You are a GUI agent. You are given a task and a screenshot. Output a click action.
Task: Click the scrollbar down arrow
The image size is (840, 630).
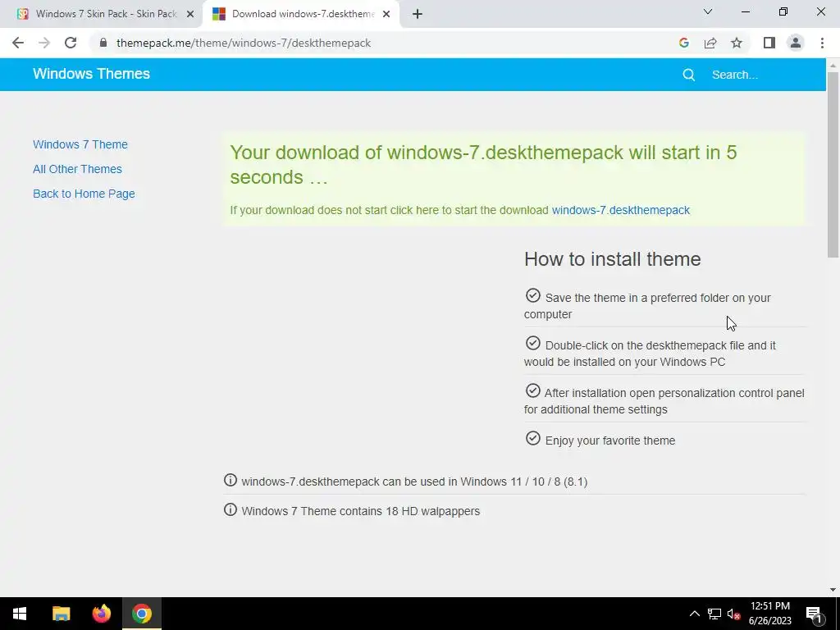pyautogui.click(x=833, y=590)
